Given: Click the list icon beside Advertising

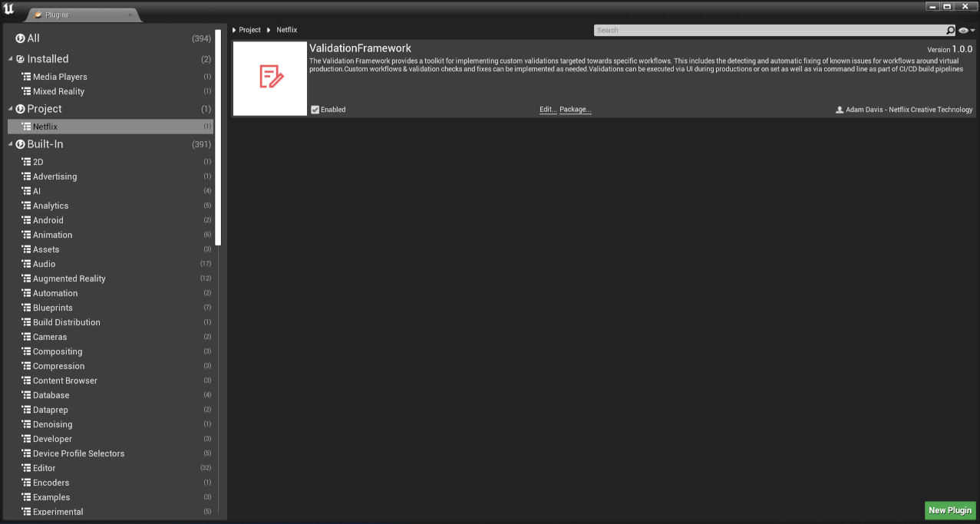Looking at the screenshot, I should click(x=26, y=176).
